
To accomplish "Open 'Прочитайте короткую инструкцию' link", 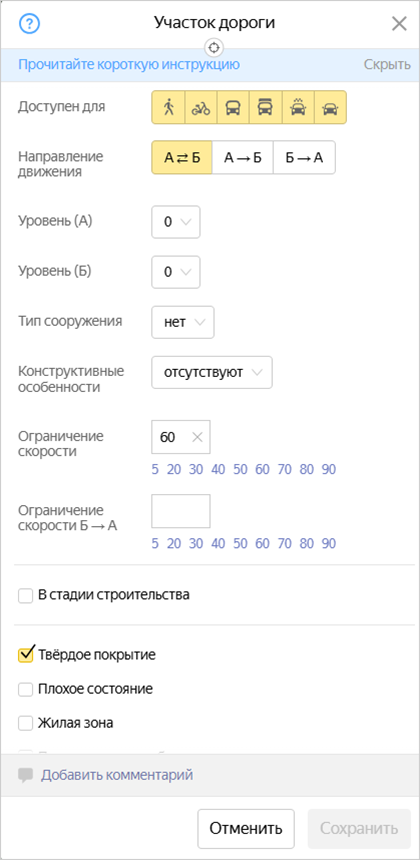I will 129,65.
